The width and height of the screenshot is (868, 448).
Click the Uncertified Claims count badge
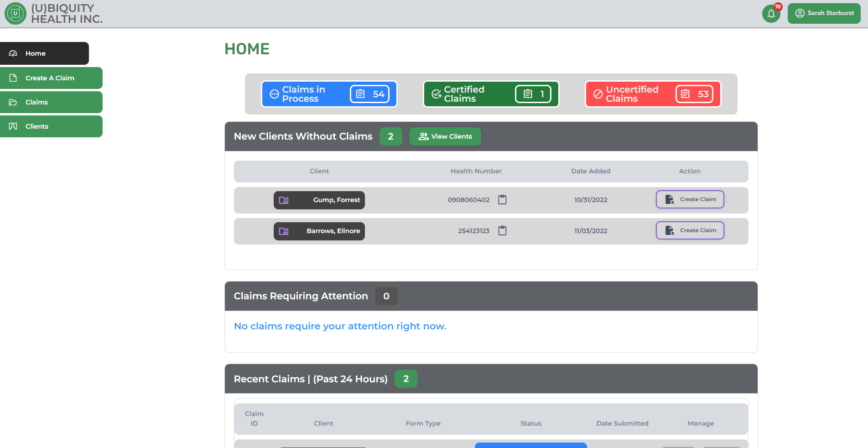[694, 94]
